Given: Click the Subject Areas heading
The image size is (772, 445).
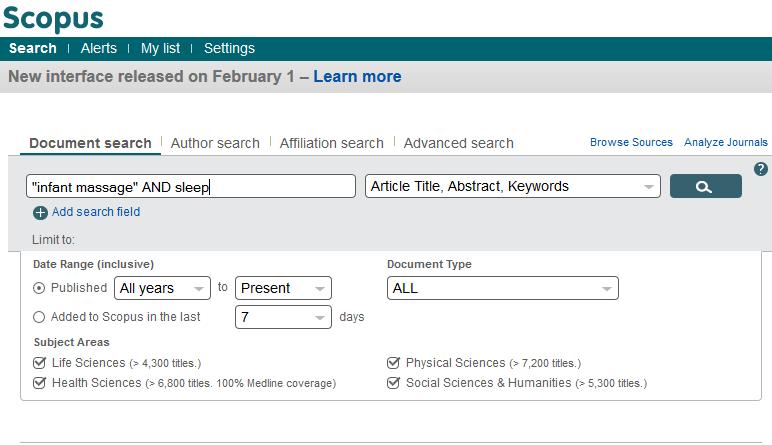Looking at the screenshot, I should tap(71, 342).
